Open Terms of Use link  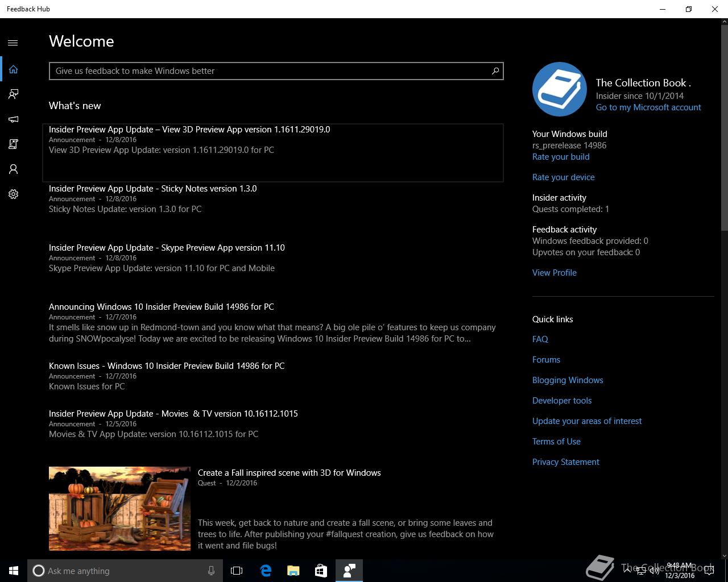556,442
